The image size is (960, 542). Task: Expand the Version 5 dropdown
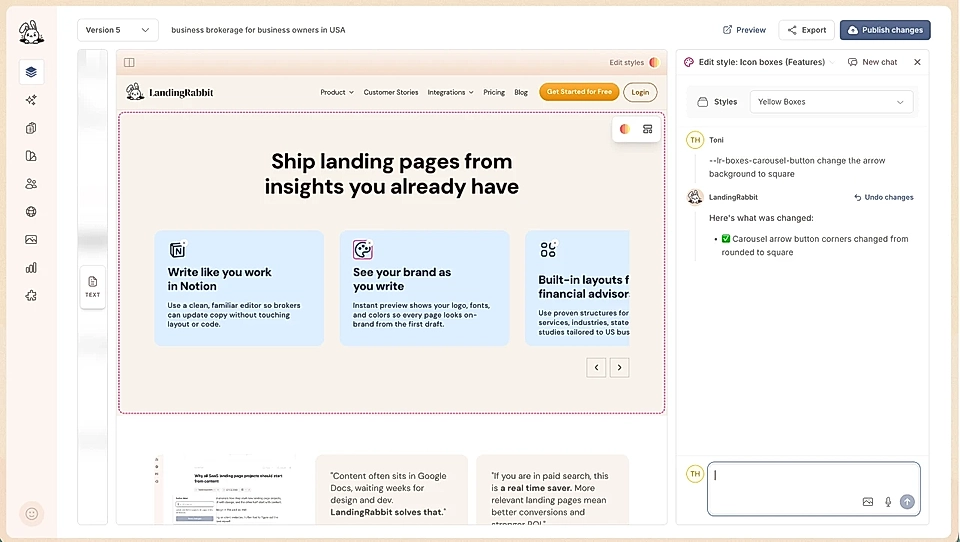point(118,30)
